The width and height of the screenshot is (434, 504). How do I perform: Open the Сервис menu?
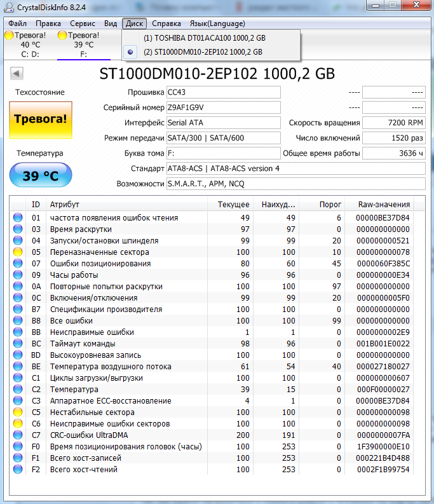[83, 24]
